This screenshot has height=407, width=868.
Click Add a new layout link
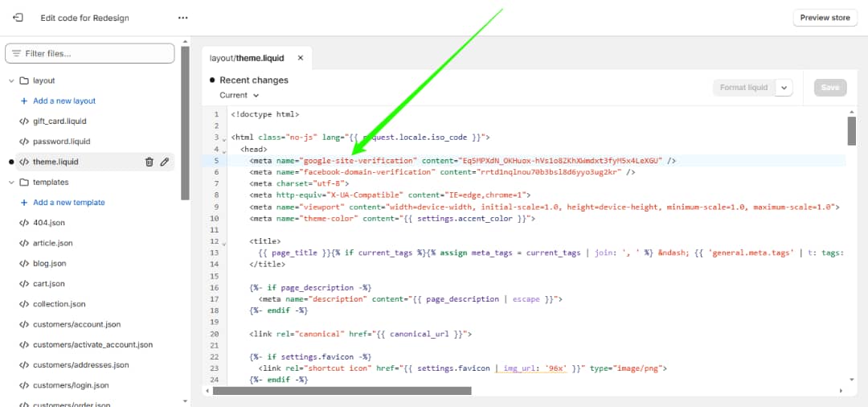(64, 101)
